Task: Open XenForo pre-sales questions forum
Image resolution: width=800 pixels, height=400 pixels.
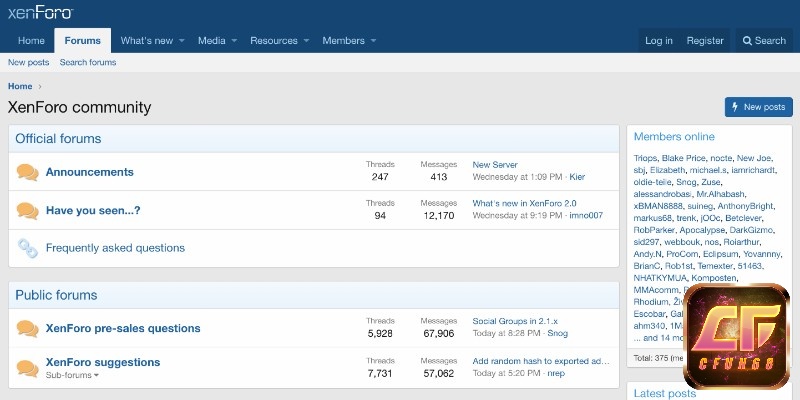Action: (x=123, y=329)
